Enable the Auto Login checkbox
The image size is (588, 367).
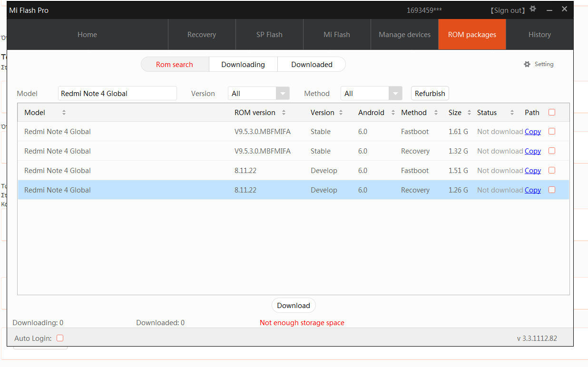(x=60, y=338)
